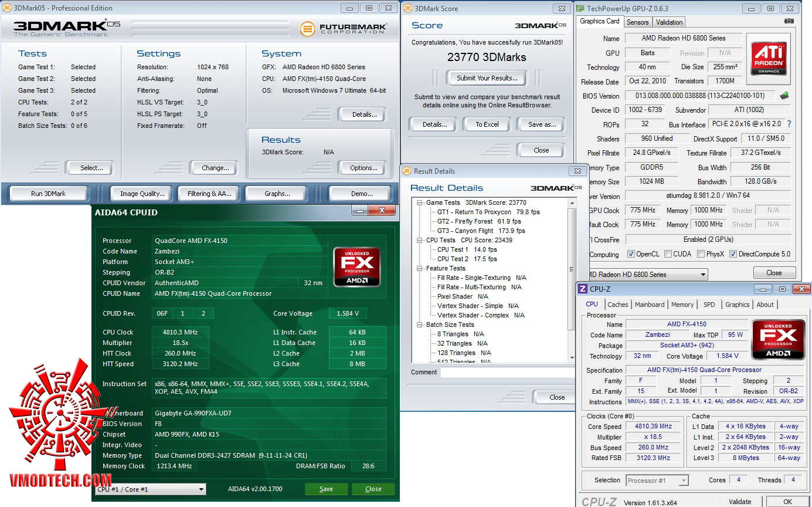Click the Graphs button
Screen dimensions: 812x507
pos(277,194)
